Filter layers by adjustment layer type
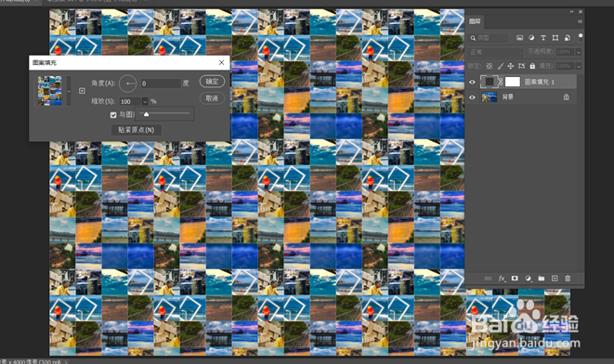The height and width of the screenshot is (364, 614). (531, 38)
